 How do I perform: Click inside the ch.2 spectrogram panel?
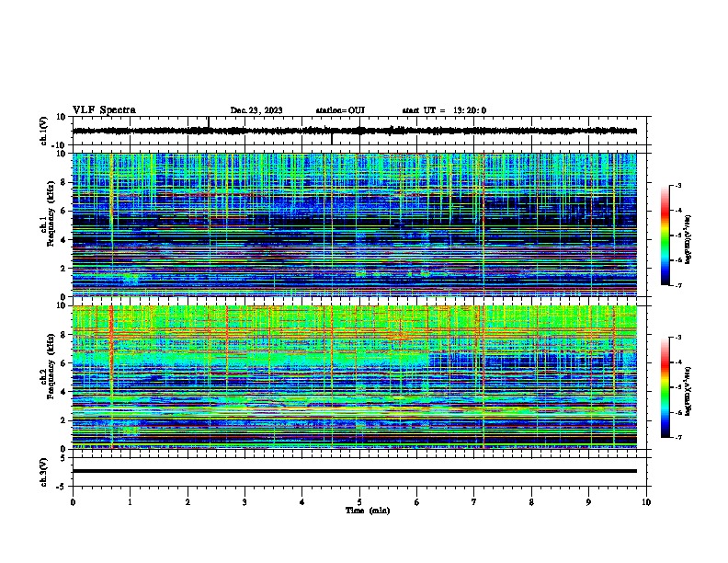pos(354,377)
